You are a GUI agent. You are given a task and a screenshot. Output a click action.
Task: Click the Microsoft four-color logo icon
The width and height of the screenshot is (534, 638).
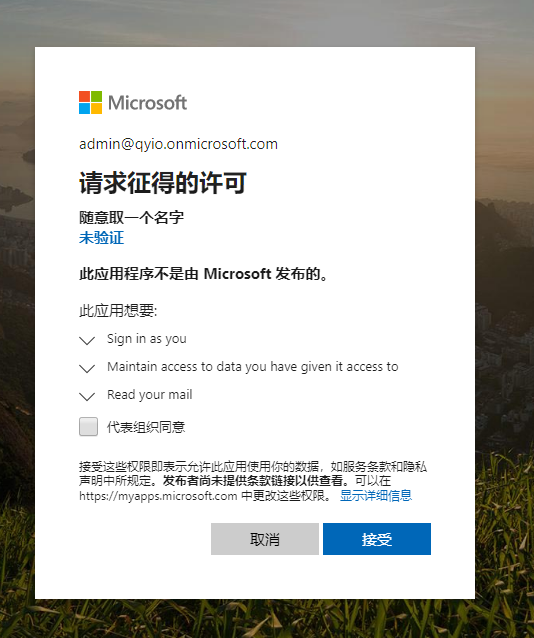coord(90,102)
